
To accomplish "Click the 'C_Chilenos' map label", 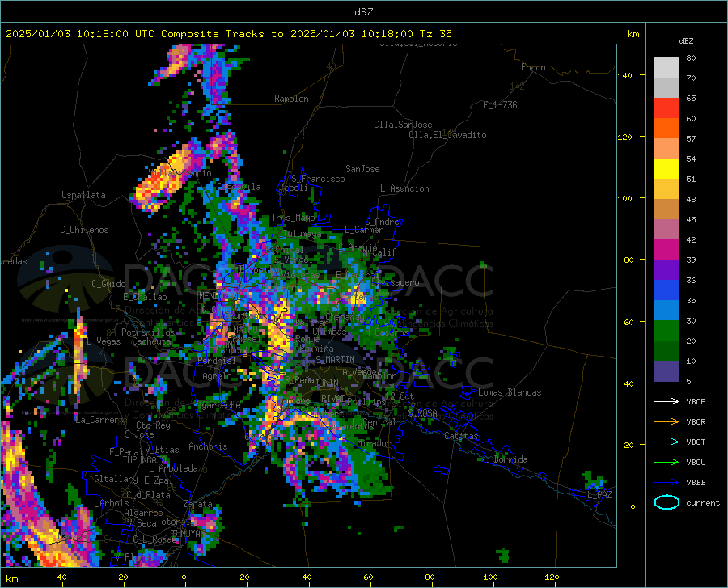I will point(84,230).
